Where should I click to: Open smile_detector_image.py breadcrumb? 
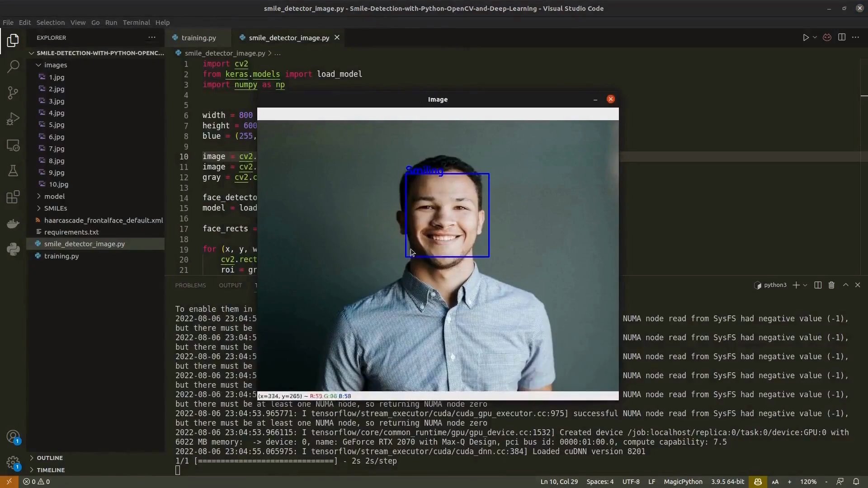[x=225, y=53]
